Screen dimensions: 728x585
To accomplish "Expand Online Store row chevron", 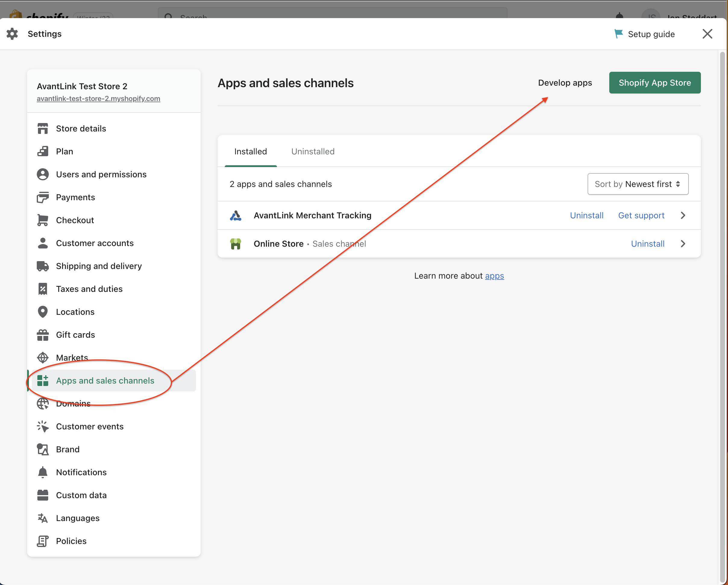I will [x=683, y=244].
